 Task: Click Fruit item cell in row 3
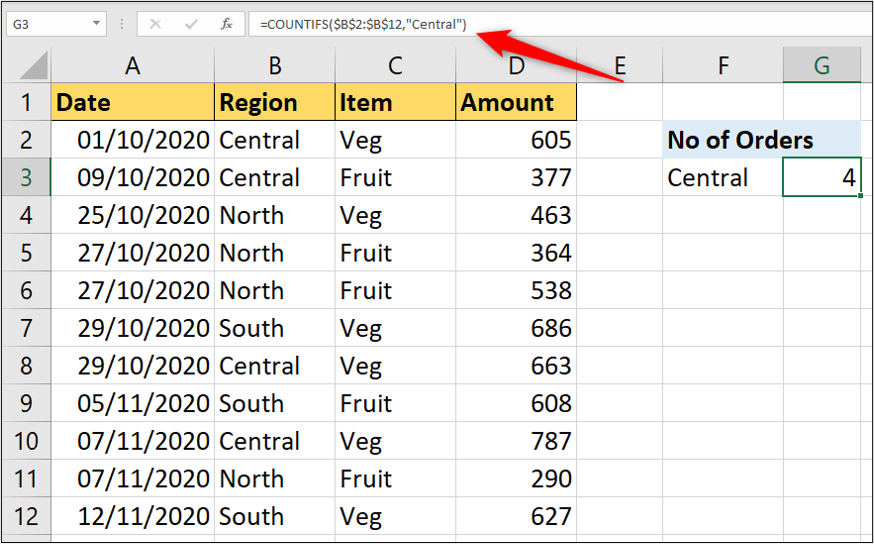point(395,177)
